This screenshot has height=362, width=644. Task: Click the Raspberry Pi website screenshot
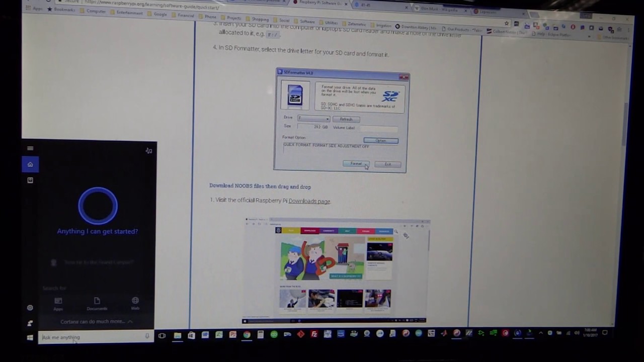click(x=336, y=271)
